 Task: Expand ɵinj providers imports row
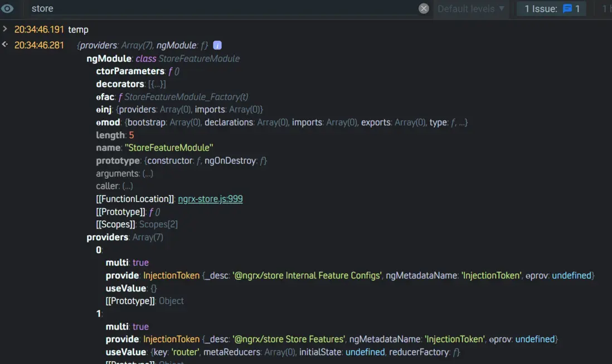[x=179, y=110]
